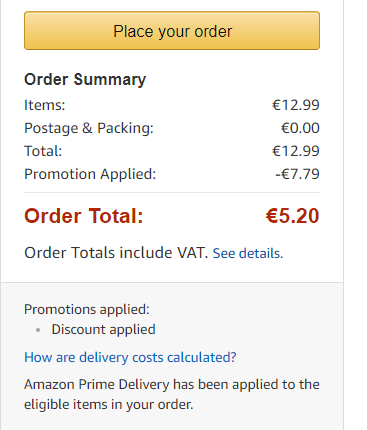Click the Order Totals include VAT text

coord(116,253)
